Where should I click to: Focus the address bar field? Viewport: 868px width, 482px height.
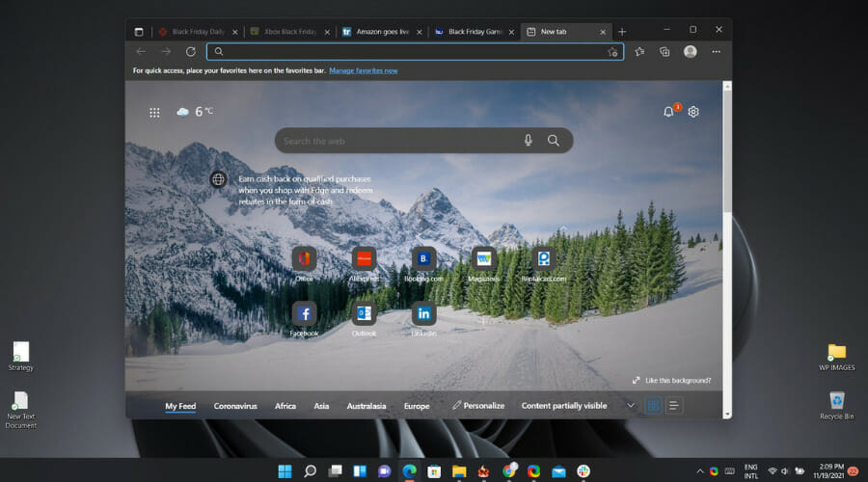[415, 51]
